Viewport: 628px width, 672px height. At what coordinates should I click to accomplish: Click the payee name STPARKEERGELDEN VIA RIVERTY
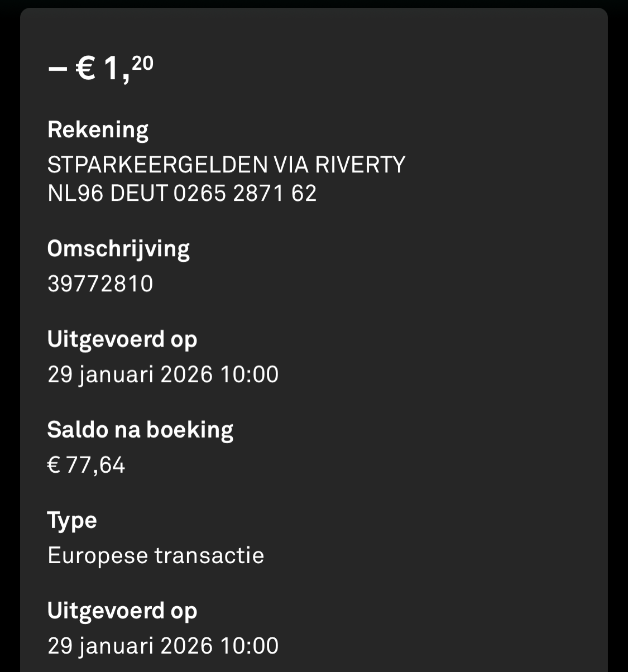(226, 165)
